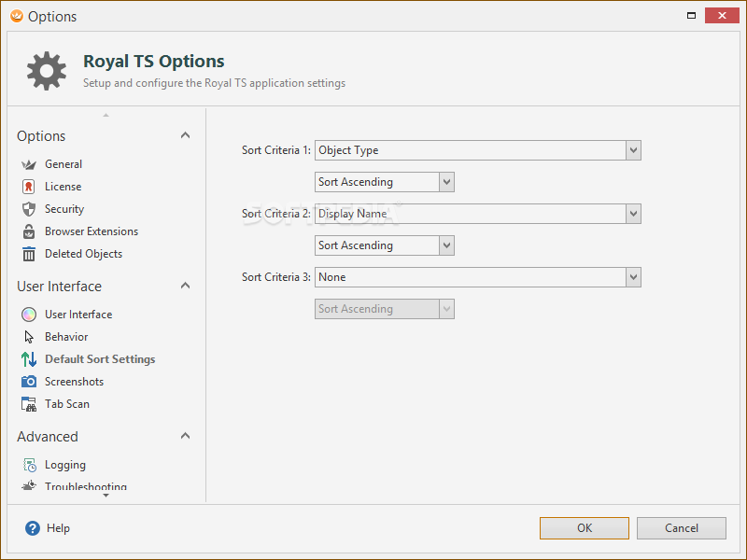Click the Default Sort Settings arrows icon

29,359
